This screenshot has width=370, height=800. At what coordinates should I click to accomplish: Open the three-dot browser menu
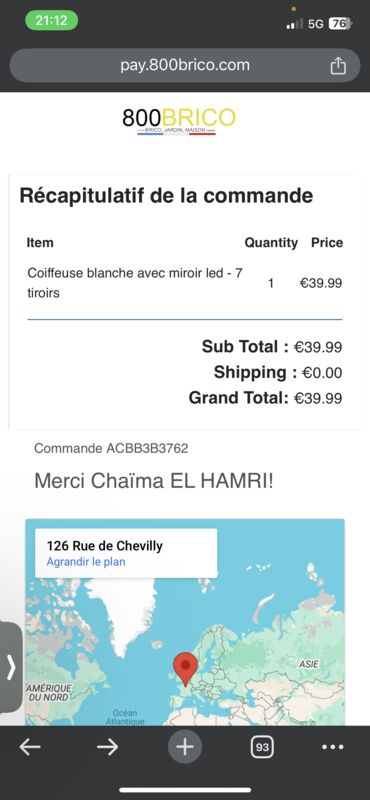(x=333, y=747)
